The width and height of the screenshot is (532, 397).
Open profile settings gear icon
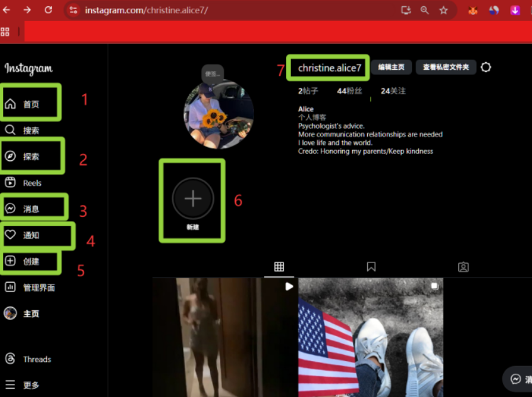pos(485,67)
